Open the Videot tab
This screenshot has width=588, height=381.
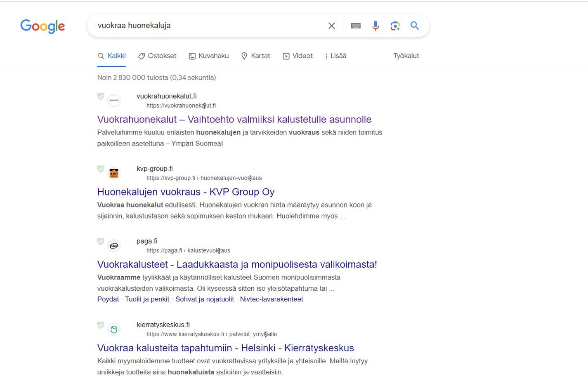(x=298, y=56)
